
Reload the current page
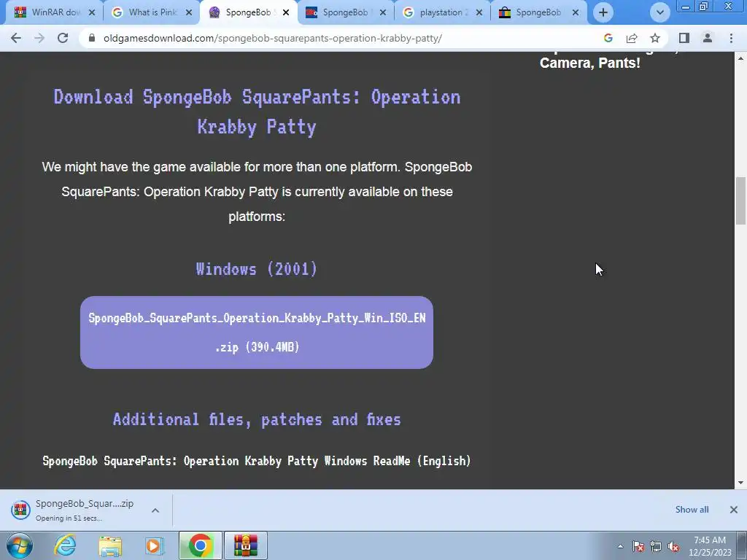pos(63,38)
